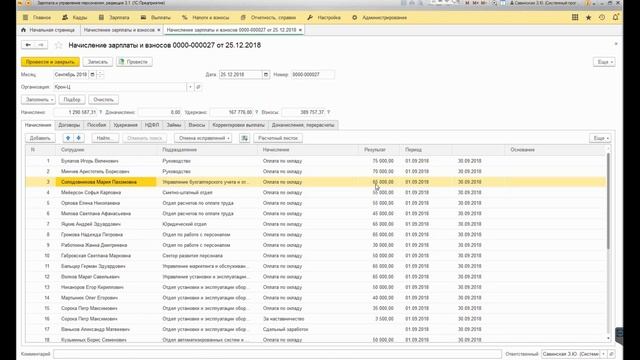Viewport: 640px width, 360px height.
Task: Open the Отчетность, справки menu section
Action: point(268,18)
